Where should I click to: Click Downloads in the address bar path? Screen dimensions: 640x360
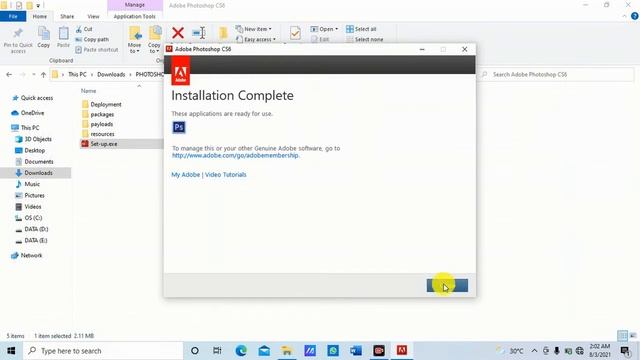pos(111,75)
